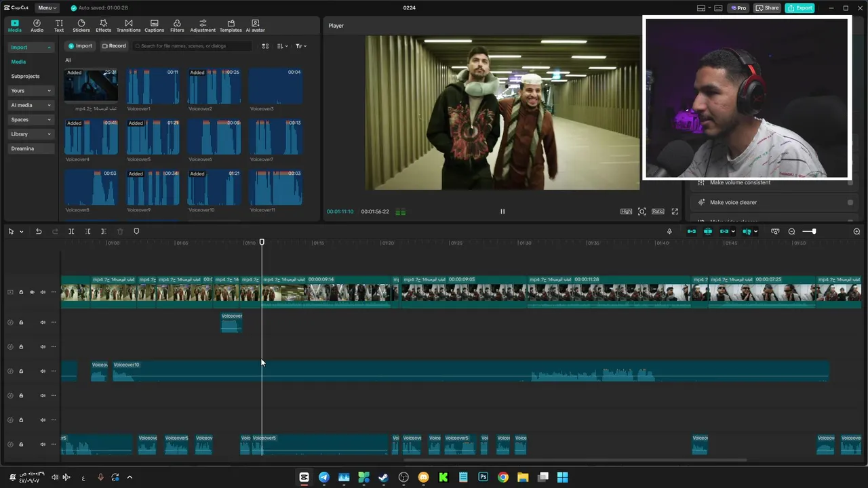Open Telegram from the taskbar
Image resolution: width=868 pixels, height=488 pixels.
point(324,477)
